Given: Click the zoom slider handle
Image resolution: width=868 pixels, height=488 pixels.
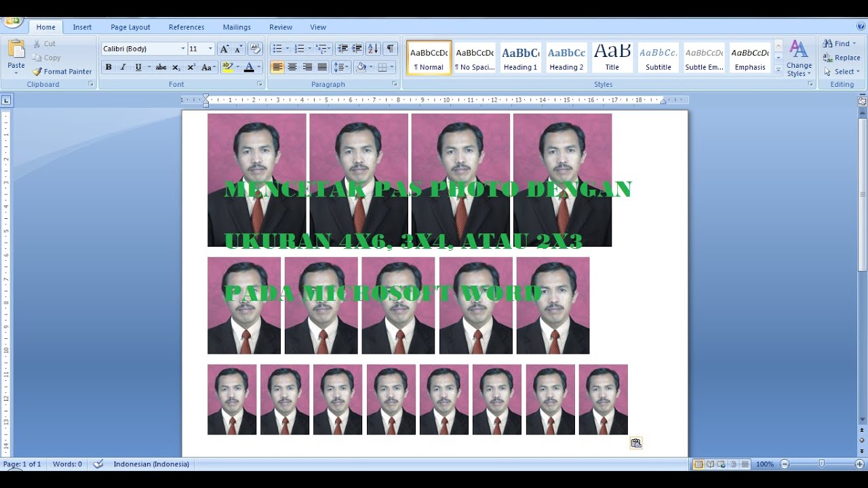Looking at the screenshot, I should coord(822,464).
